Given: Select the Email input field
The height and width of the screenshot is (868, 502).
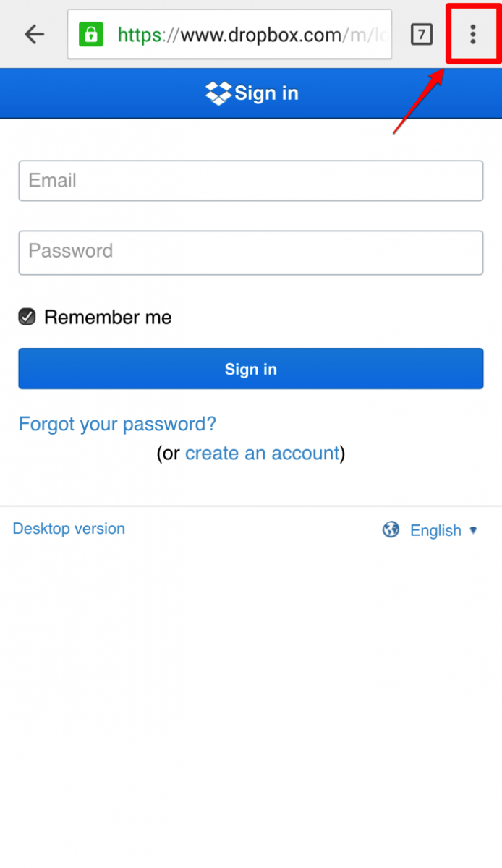Looking at the screenshot, I should [x=251, y=180].
